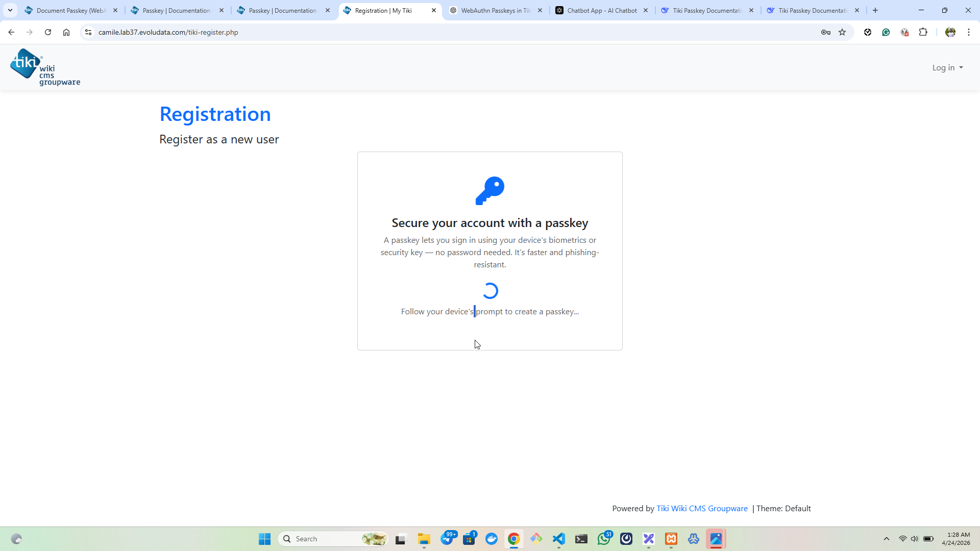This screenshot has height=551, width=980.
Task: Open a new browser tab
Action: point(875,10)
